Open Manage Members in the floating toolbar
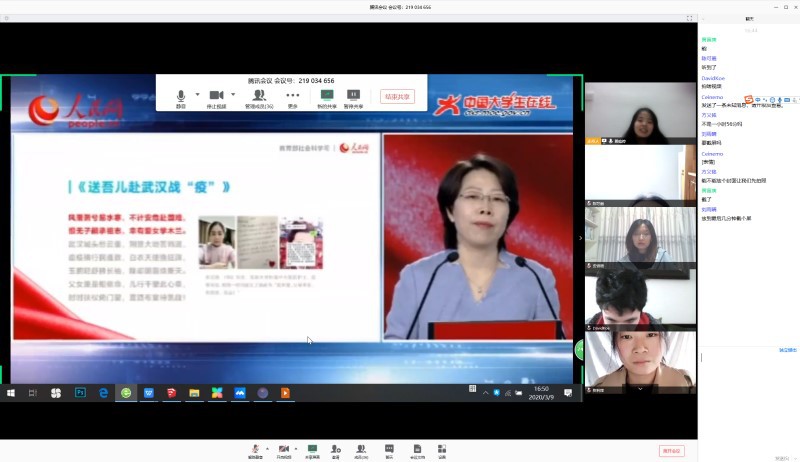The width and height of the screenshot is (800, 462). pos(259,96)
